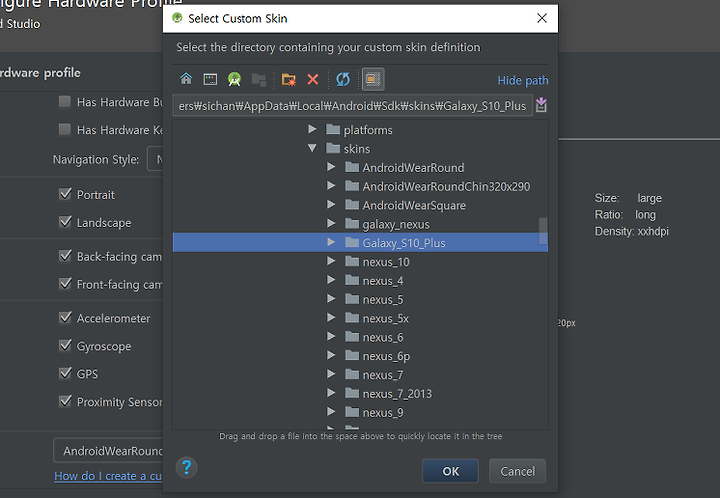Click the greyed module directory icon

(259, 80)
